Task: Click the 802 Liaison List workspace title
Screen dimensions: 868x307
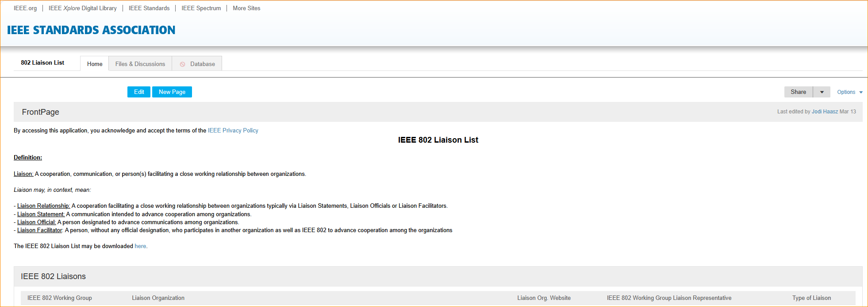Action: pos(42,63)
